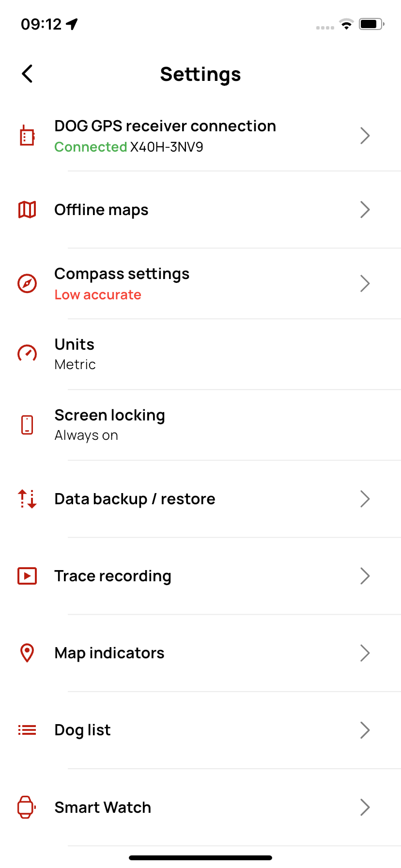The width and height of the screenshot is (401, 868).
Task: Tap the backup/restore arrows icon
Action: click(27, 499)
